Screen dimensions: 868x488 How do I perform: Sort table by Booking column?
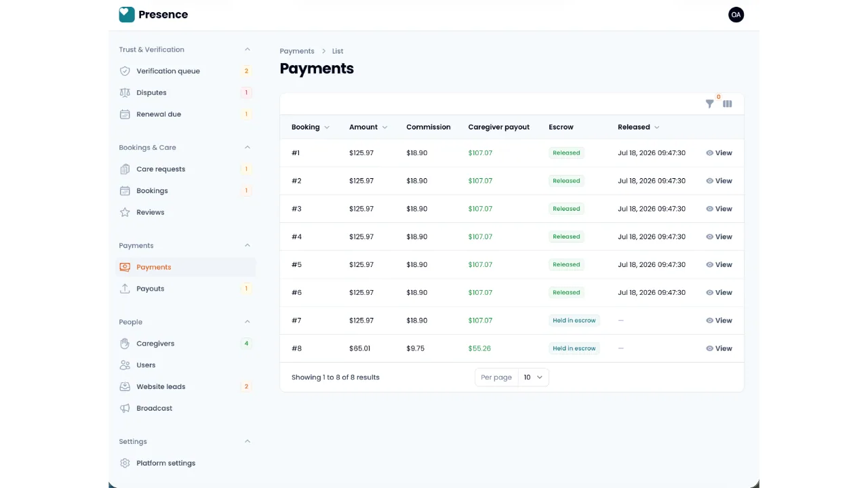[311, 127]
